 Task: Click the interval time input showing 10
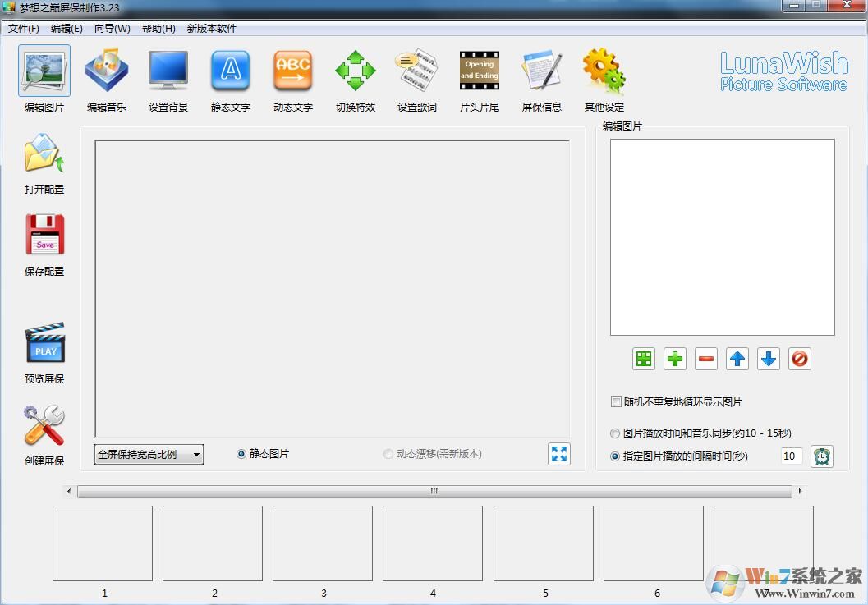pyautogui.click(x=791, y=456)
